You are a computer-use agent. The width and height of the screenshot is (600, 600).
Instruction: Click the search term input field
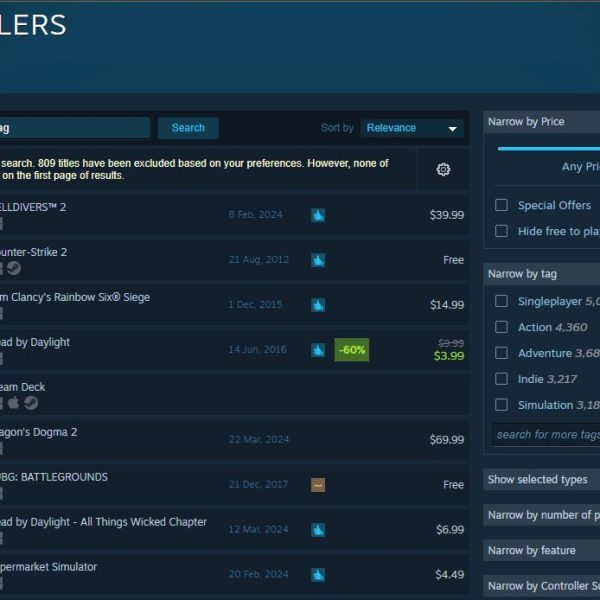point(75,128)
